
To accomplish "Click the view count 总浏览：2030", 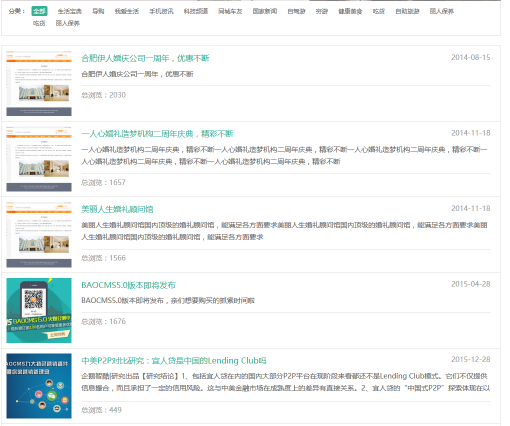I will pyautogui.click(x=104, y=95).
